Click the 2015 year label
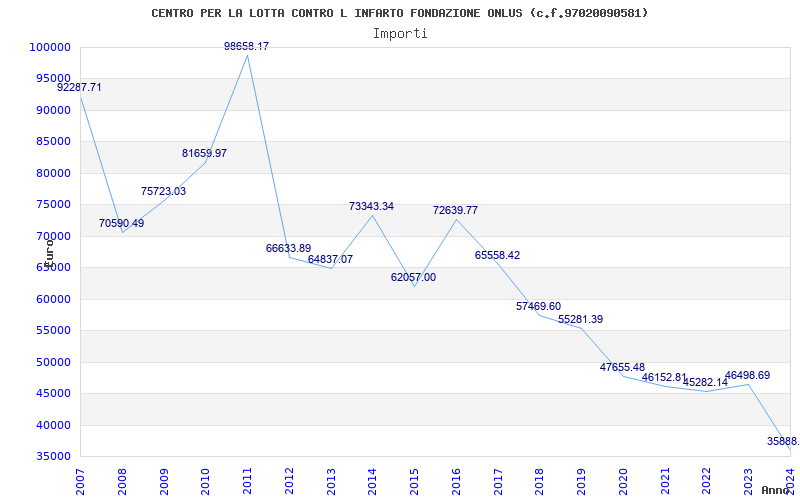This screenshot has height=500, width=800. [414, 482]
